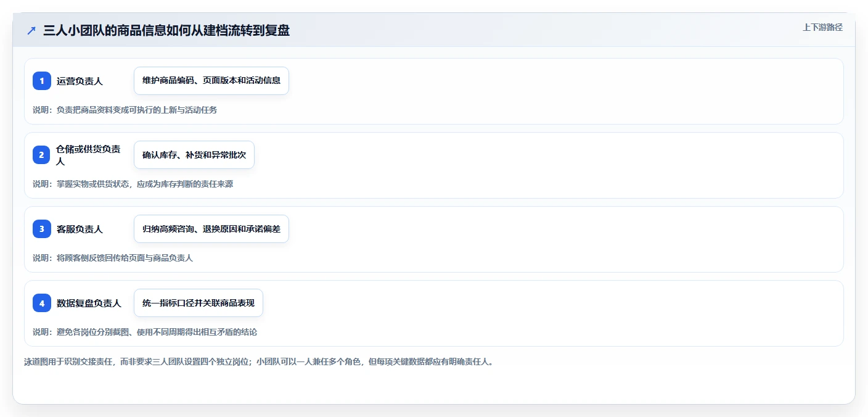Image resolution: width=868 pixels, height=417 pixels.
Task: Click the note 负责把商品资料变成可执行的上新与活动任务
Action: tap(125, 110)
